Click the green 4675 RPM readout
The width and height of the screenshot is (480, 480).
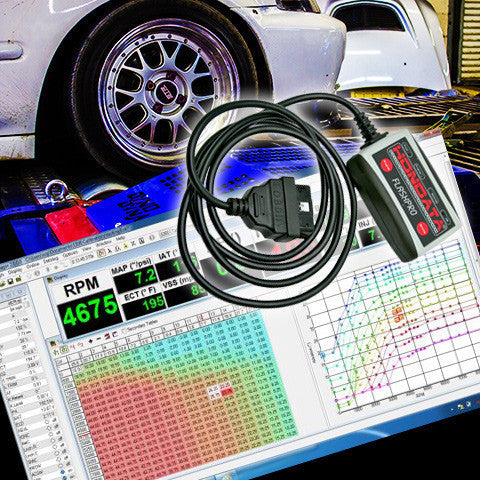tap(89, 313)
